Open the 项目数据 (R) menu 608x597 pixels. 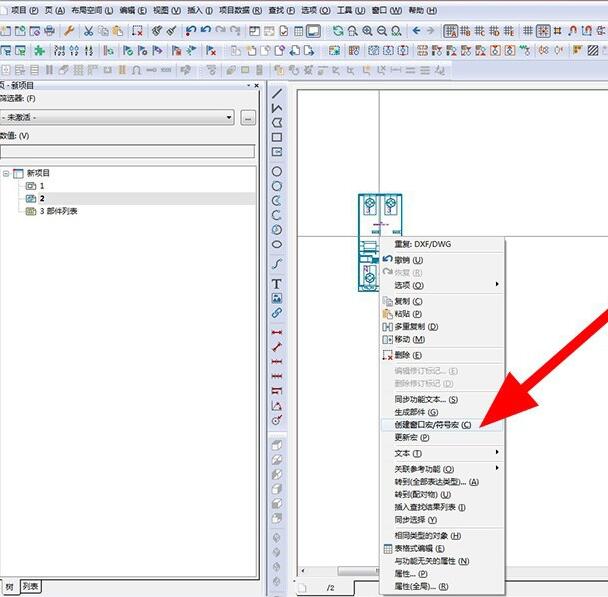click(x=240, y=10)
